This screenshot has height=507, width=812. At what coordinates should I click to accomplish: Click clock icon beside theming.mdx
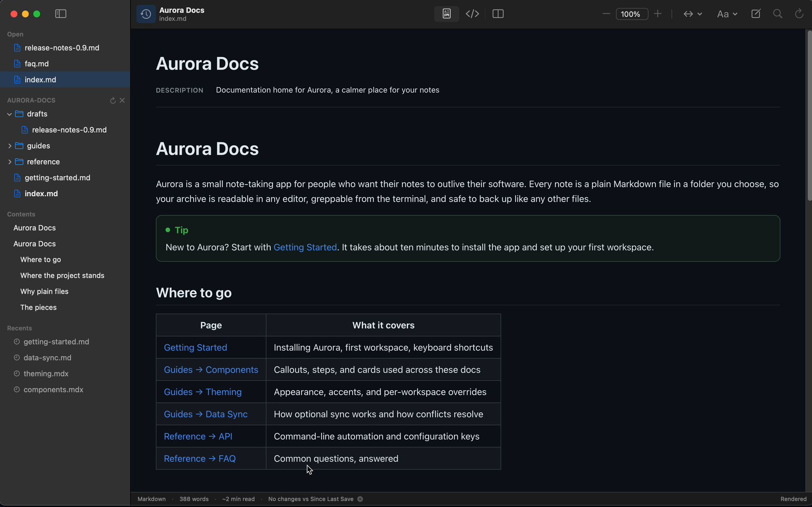click(x=17, y=373)
